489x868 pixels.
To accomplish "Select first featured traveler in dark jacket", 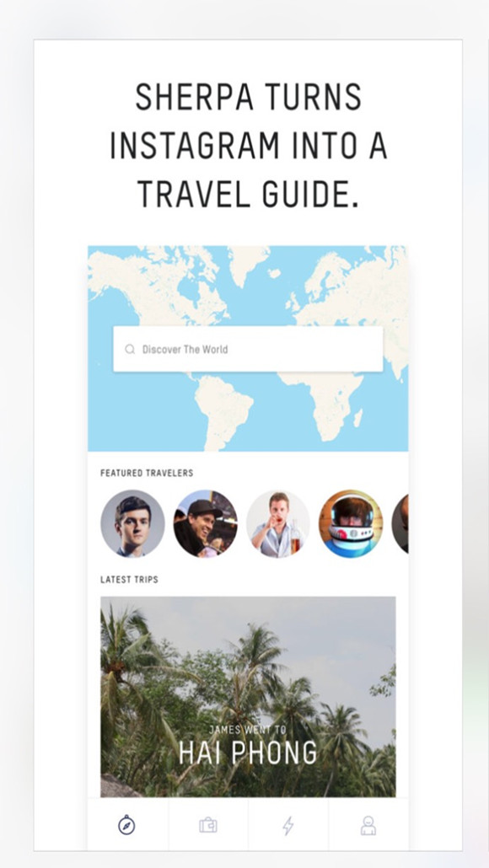I will (132, 523).
